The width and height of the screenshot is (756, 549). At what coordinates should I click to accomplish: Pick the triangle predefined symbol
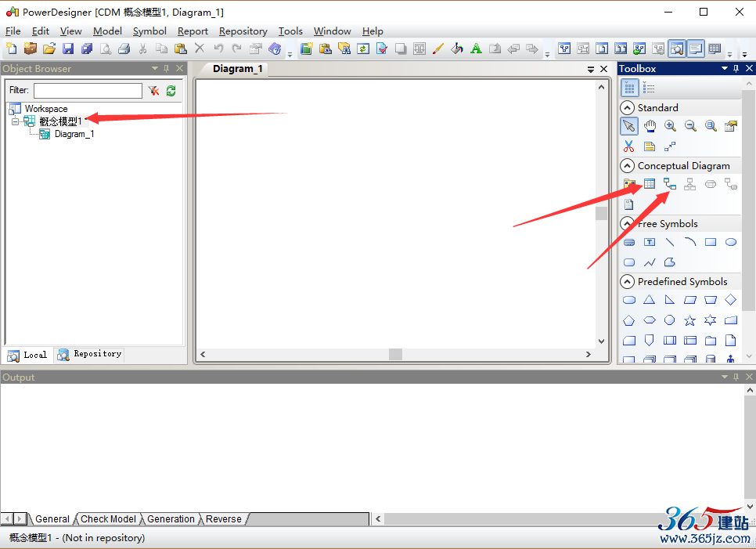point(650,300)
